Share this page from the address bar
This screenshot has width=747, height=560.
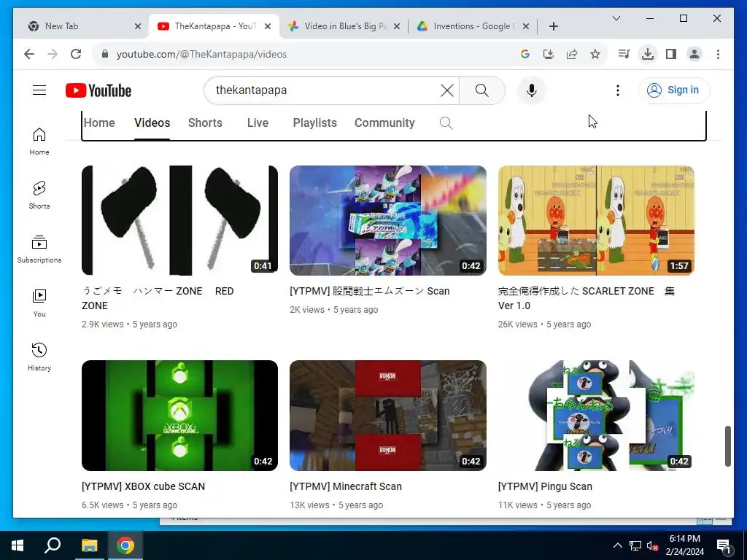click(x=572, y=54)
